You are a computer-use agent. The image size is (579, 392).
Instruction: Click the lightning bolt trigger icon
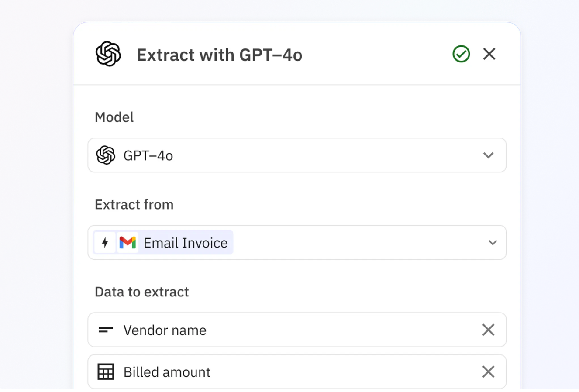pyautogui.click(x=105, y=243)
